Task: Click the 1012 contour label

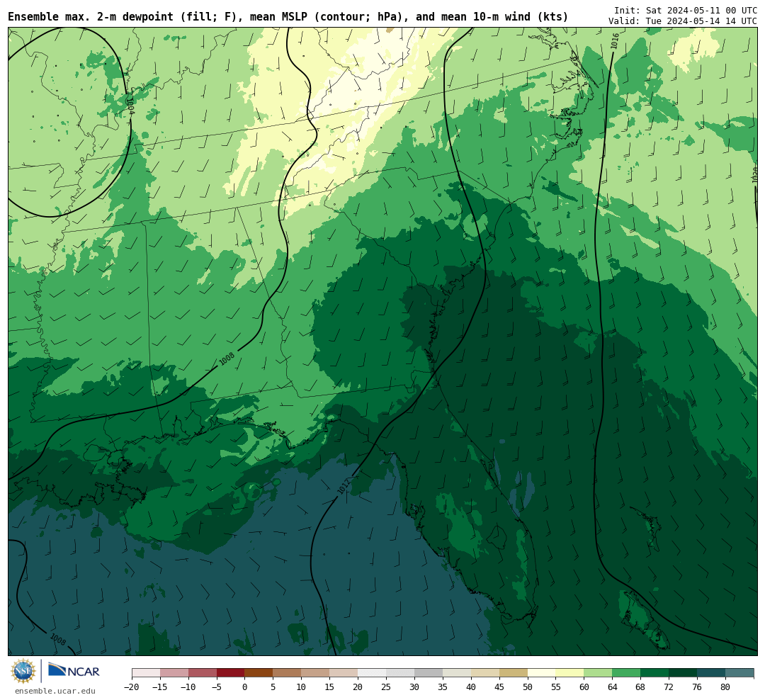Action: tap(344, 486)
